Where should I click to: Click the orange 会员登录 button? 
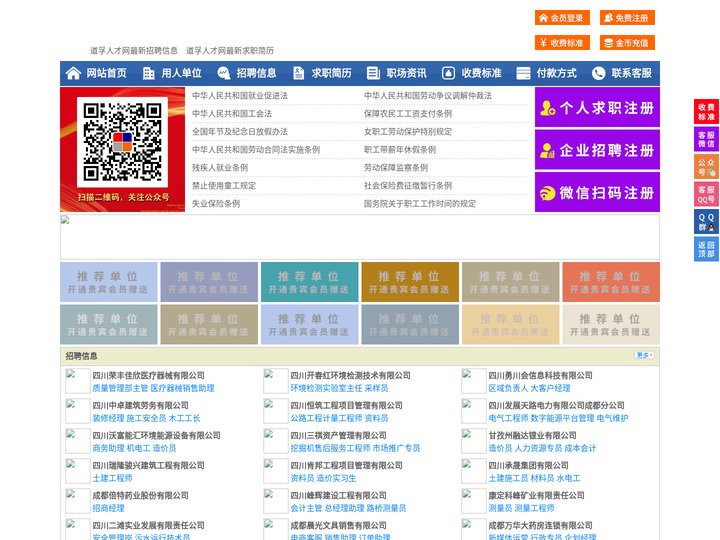coord(562,18)
